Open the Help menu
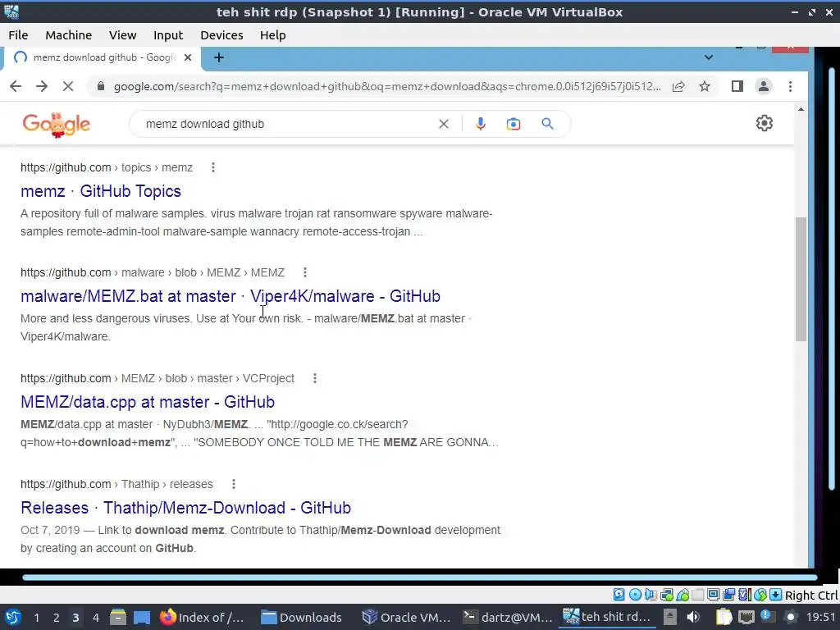The height and width of the screenshot is (630, 840). [272, 34]
